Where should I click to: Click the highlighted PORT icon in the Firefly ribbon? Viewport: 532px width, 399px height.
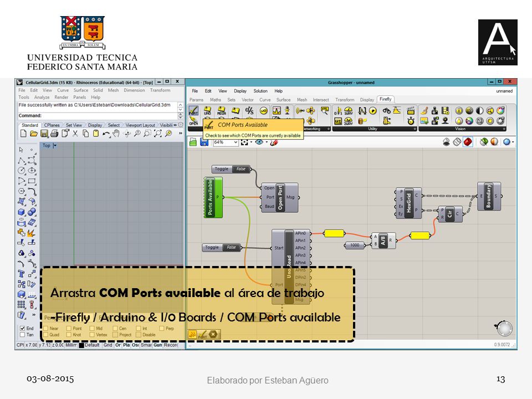pyautogui.click(x=193, y=111)
